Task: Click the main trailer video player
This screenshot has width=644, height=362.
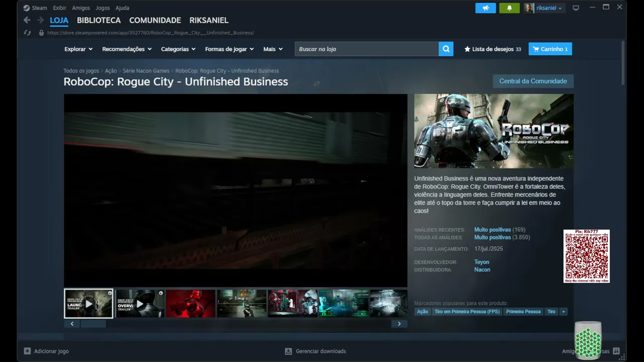Action: tap(235, 191)
